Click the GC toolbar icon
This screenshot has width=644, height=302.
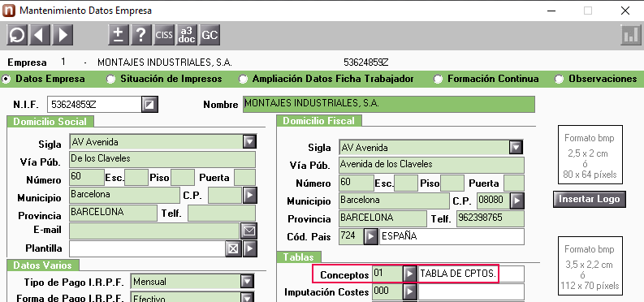[x=210, y=35]
